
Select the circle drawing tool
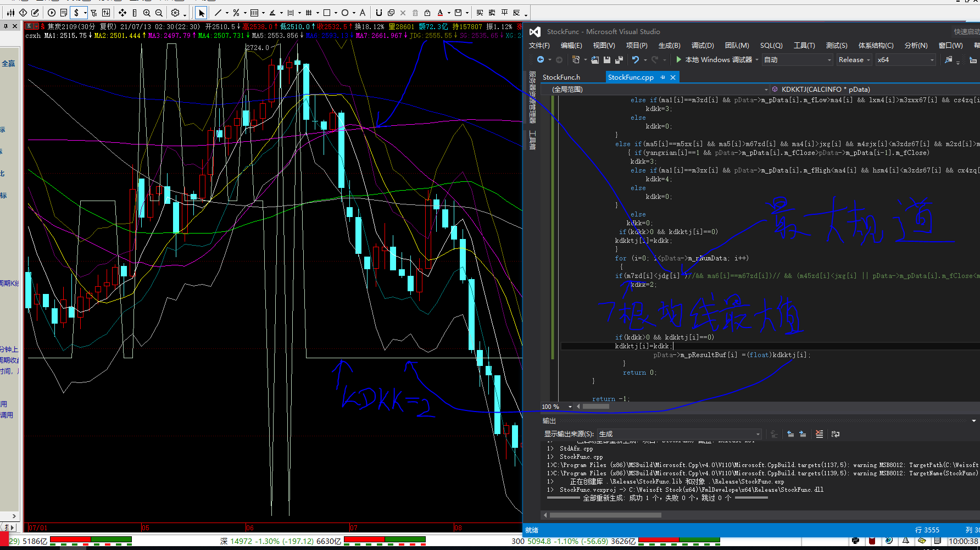[x=345, y=13]
